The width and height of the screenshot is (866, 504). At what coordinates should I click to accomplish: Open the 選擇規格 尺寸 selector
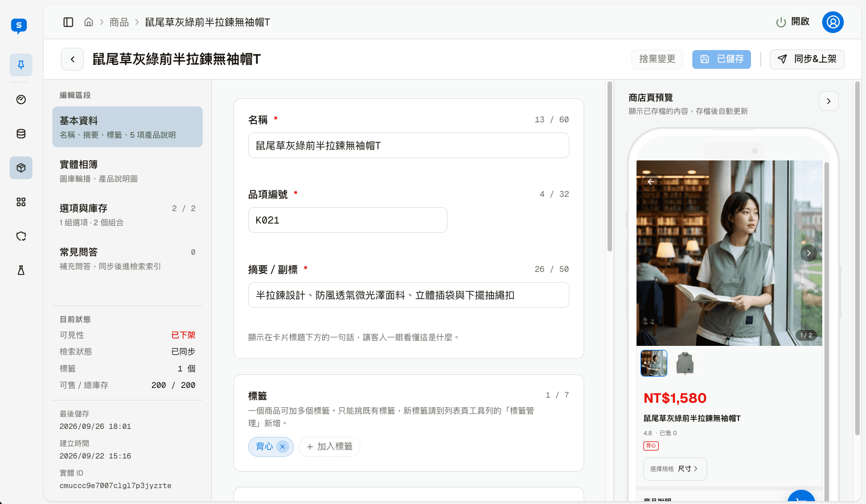675,469
